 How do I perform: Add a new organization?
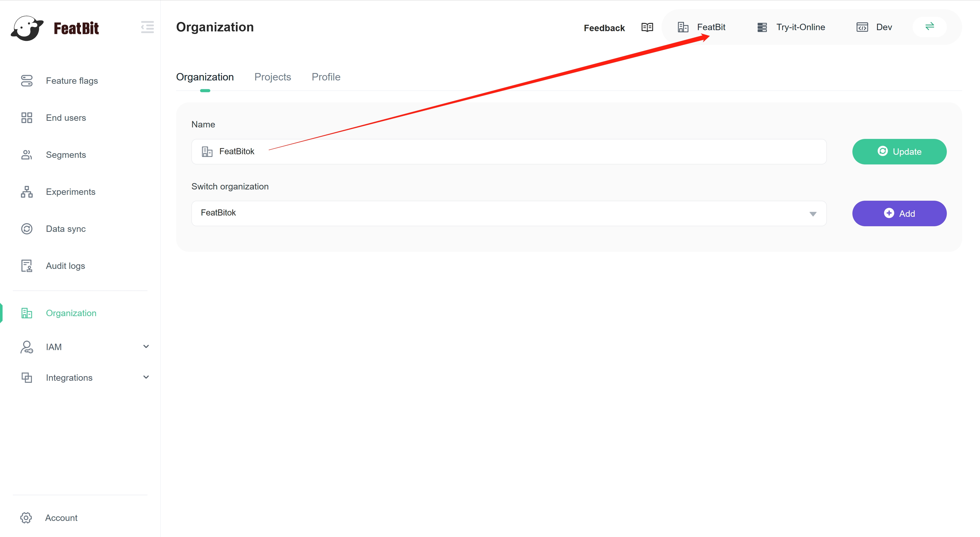tap(899, 213)
